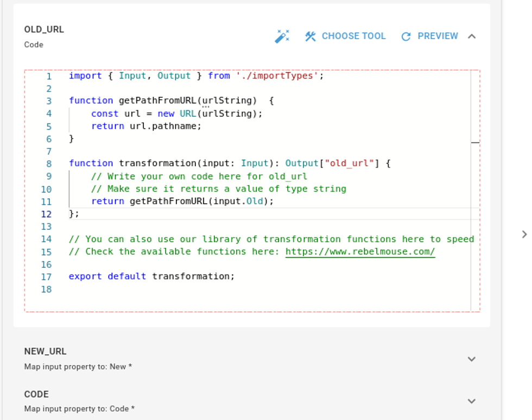Click the NEW_URL section title

45,352
